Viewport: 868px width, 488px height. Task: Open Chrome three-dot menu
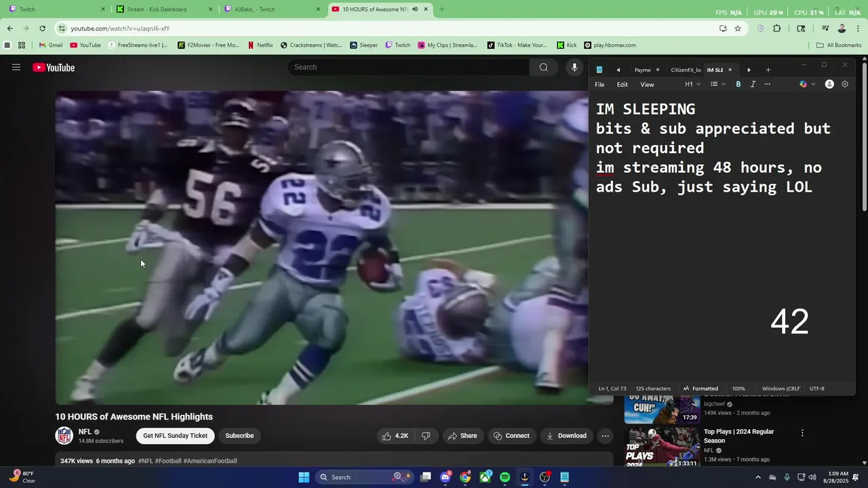click(858, 28)
